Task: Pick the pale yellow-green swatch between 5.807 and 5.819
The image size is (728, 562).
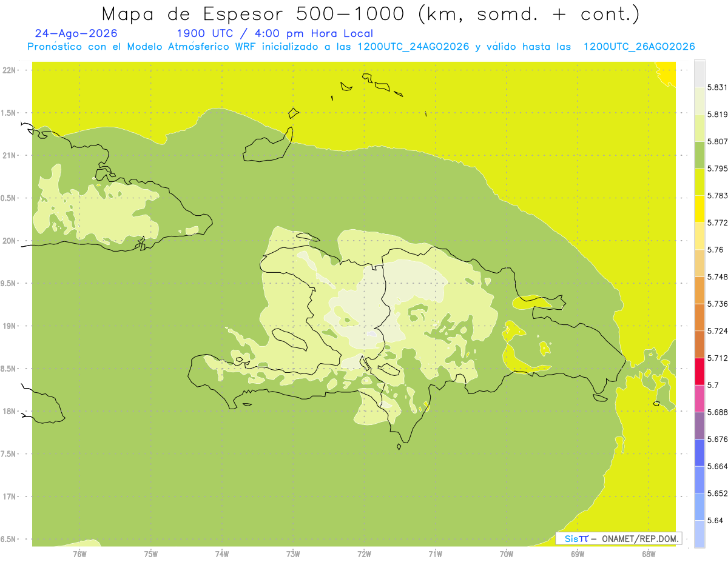Action: tap(699, 128)
